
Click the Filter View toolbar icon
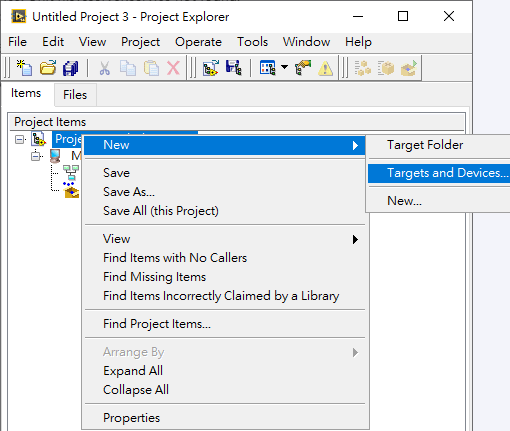[268, 68]
